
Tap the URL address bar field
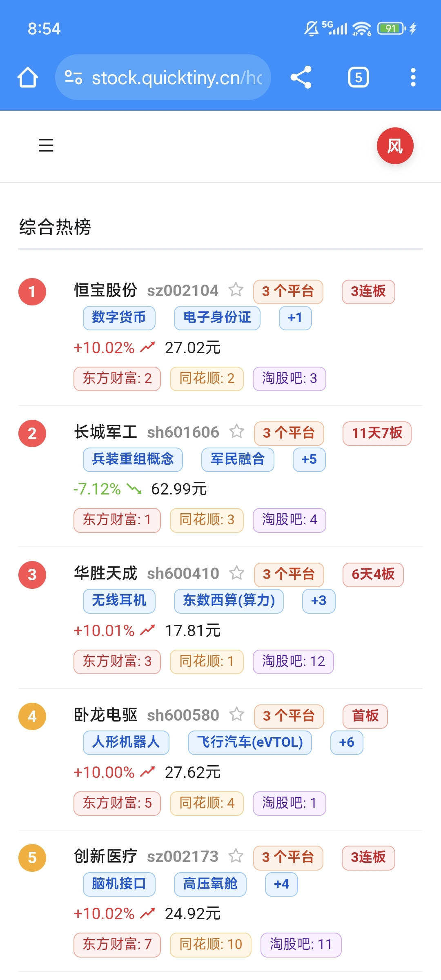pos(163,77)
